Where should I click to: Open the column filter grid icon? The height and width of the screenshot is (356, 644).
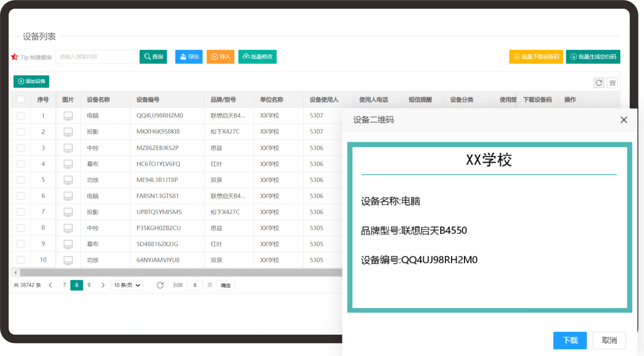pyautogui.click(x=612, y=83)
